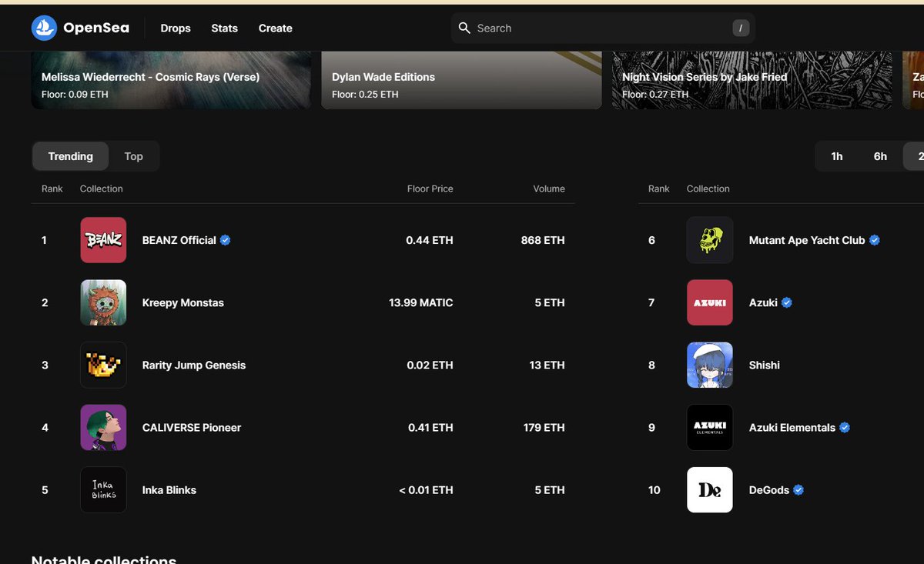Click the slash shortcut key badge in search

[x=740, y=28]
